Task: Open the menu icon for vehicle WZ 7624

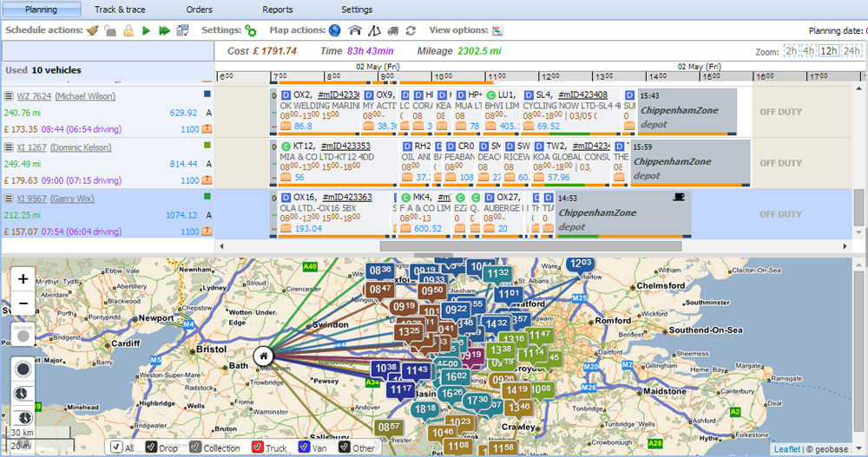Action: [x=9, y=96]
